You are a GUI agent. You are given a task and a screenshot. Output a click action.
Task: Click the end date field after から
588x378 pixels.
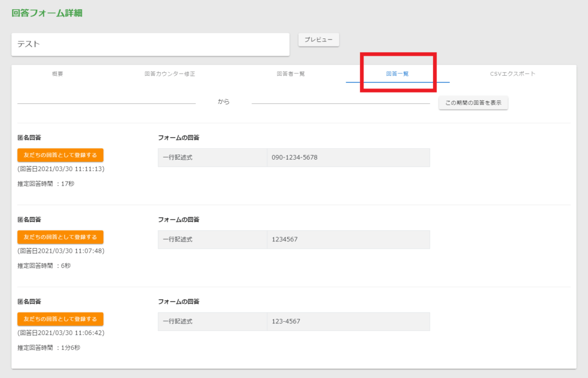pos(341,99)
